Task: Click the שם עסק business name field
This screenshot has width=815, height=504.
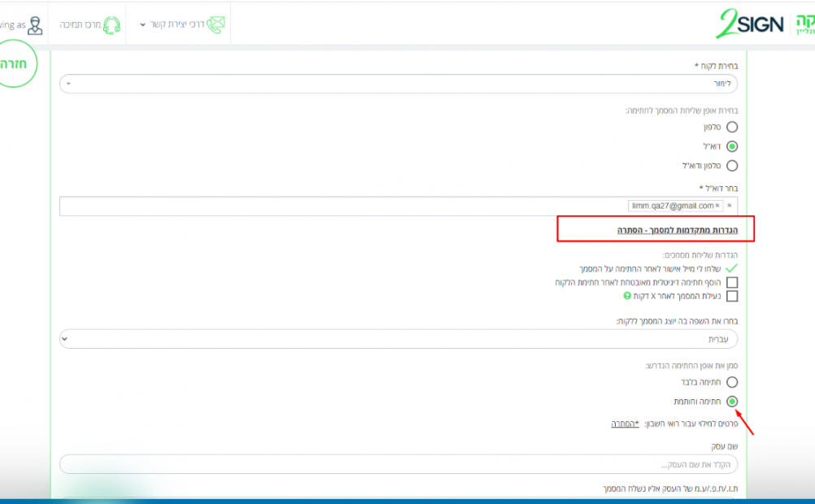Action: [x=399, y=464]
